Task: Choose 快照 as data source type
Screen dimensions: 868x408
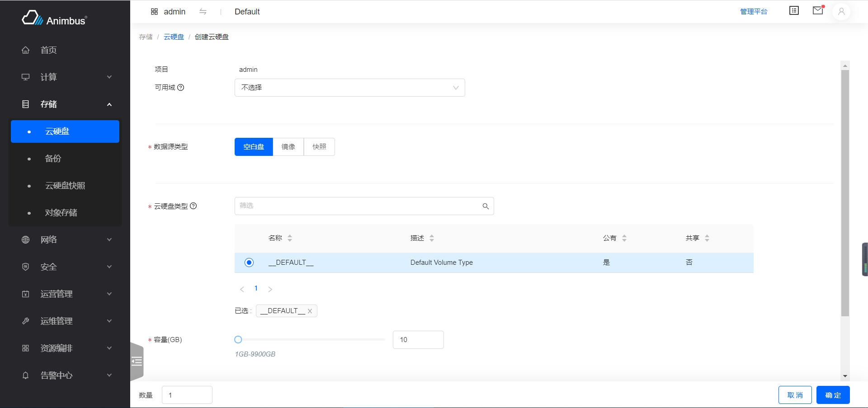Action: pyautogui.click(x=319, y=147)
